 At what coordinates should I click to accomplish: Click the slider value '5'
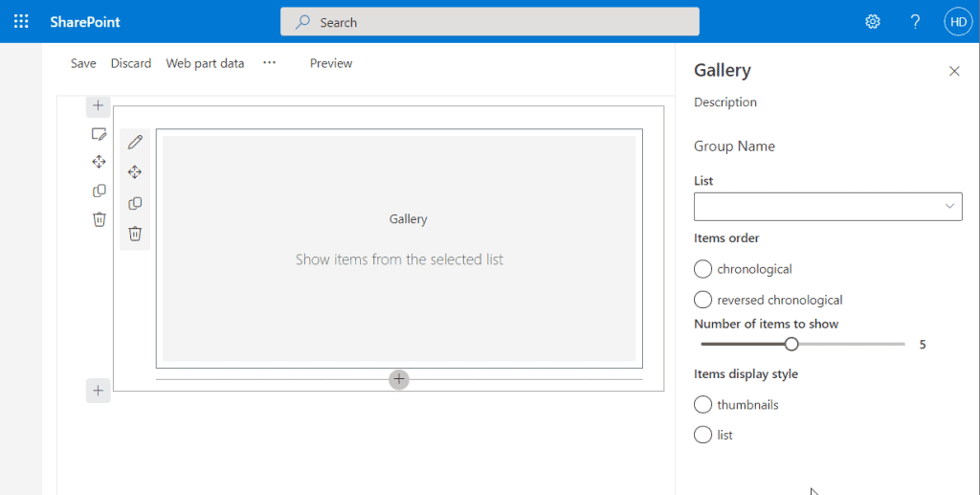[x=923, y=345]
